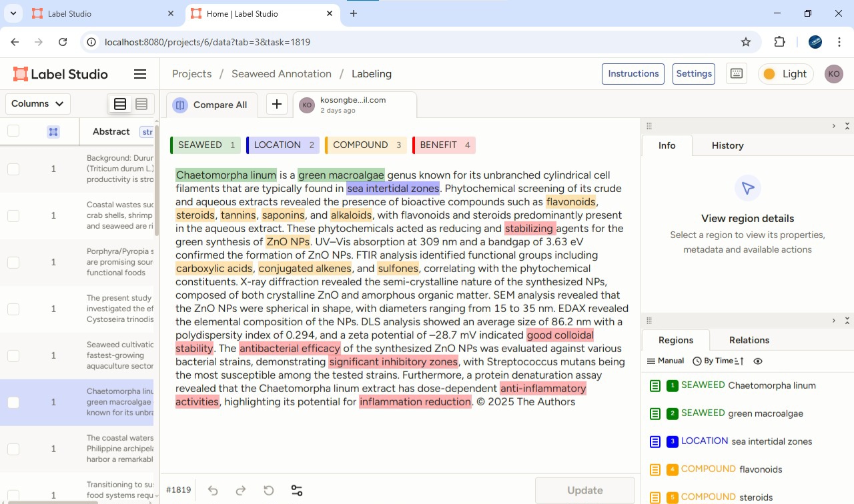The width and height of the screenshot is (854, 504).
Task: Undo the last annotation action
Action: click(213, 491)
